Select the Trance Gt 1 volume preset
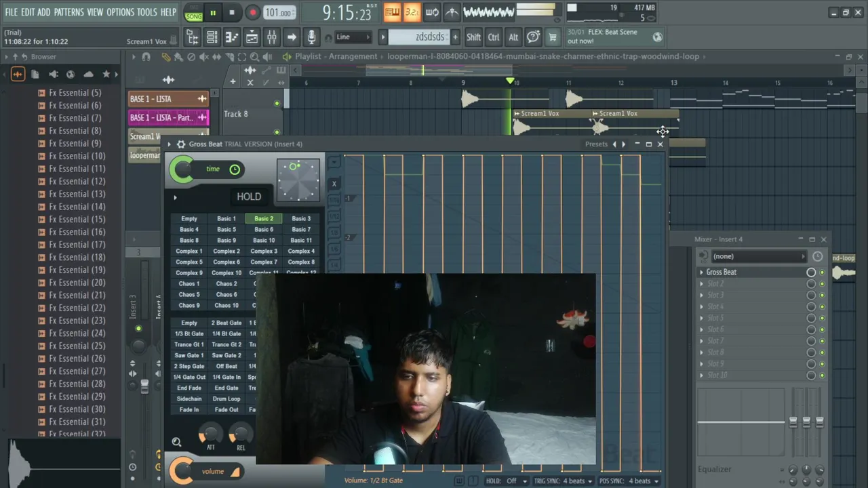Screen dimensions: 868x488 point(189,345)
